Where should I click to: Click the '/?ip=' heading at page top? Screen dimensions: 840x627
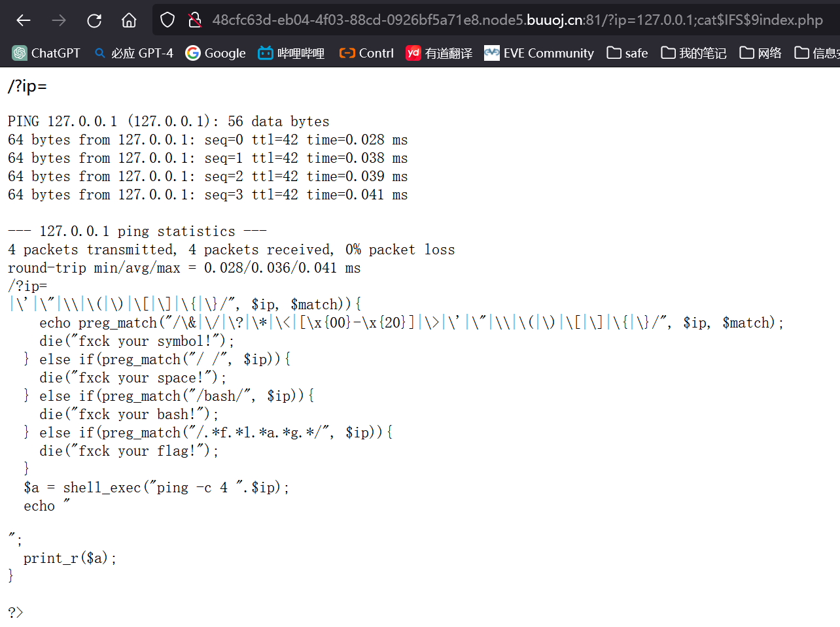[x=27, y=86]
